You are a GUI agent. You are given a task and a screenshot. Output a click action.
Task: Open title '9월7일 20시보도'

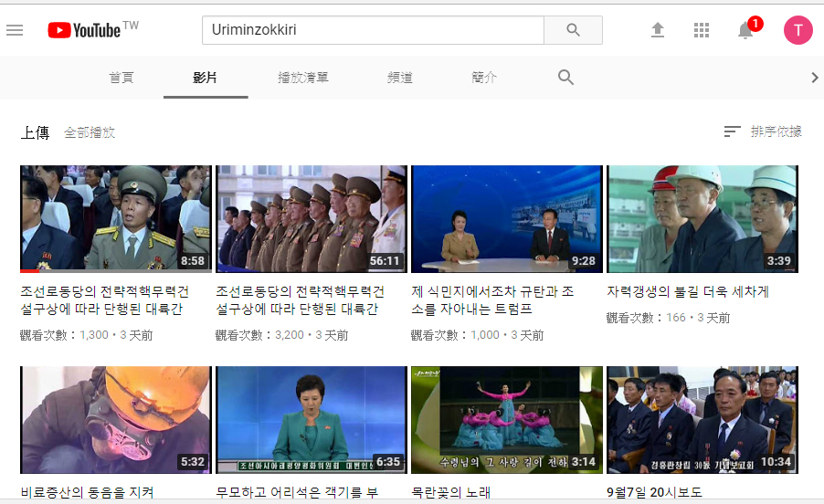(654, 492)
